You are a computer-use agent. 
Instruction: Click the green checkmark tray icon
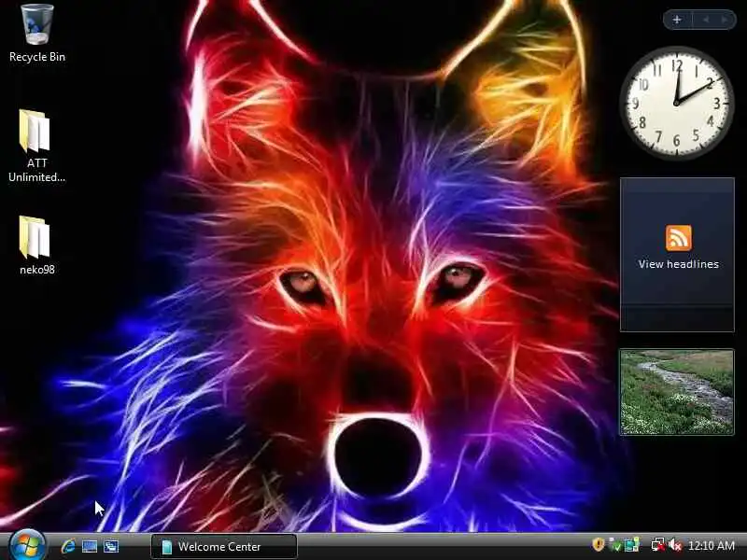coord(615,545)
